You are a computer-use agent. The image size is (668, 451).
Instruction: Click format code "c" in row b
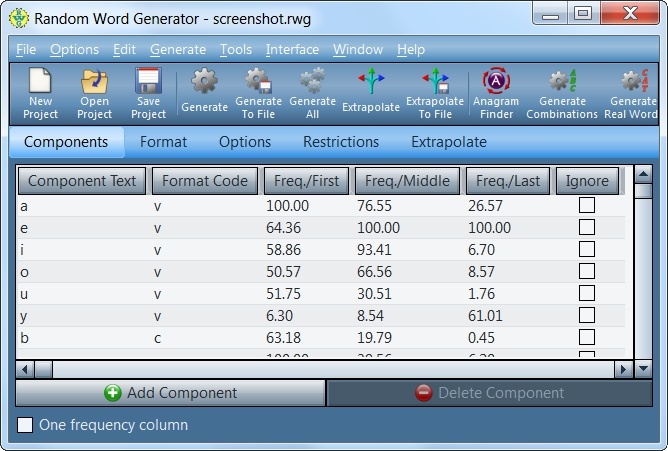tap(158, 339)
